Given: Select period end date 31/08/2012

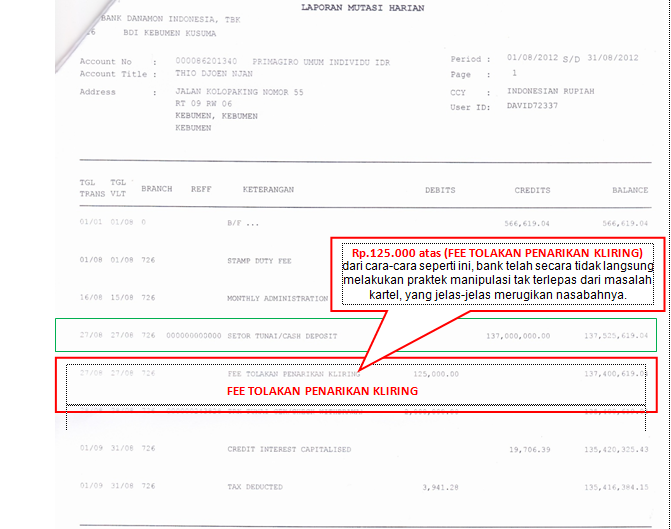Looking at the screenshot, I should pos(613,58).
